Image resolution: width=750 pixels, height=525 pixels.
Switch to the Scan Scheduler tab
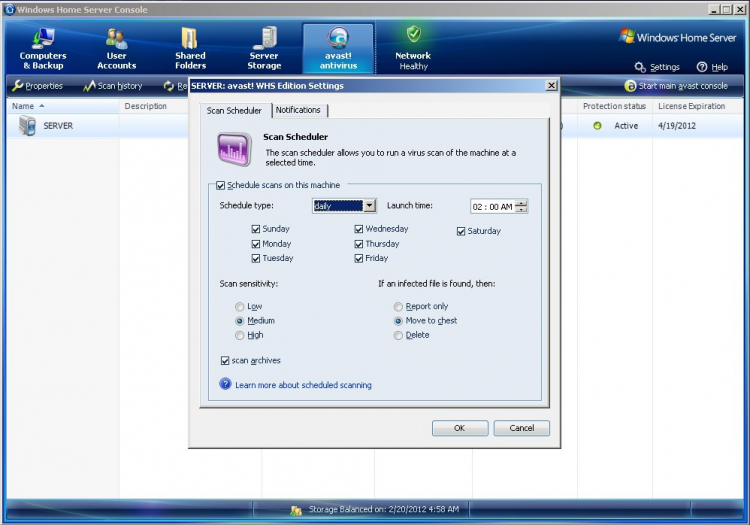tap(234, 110)
